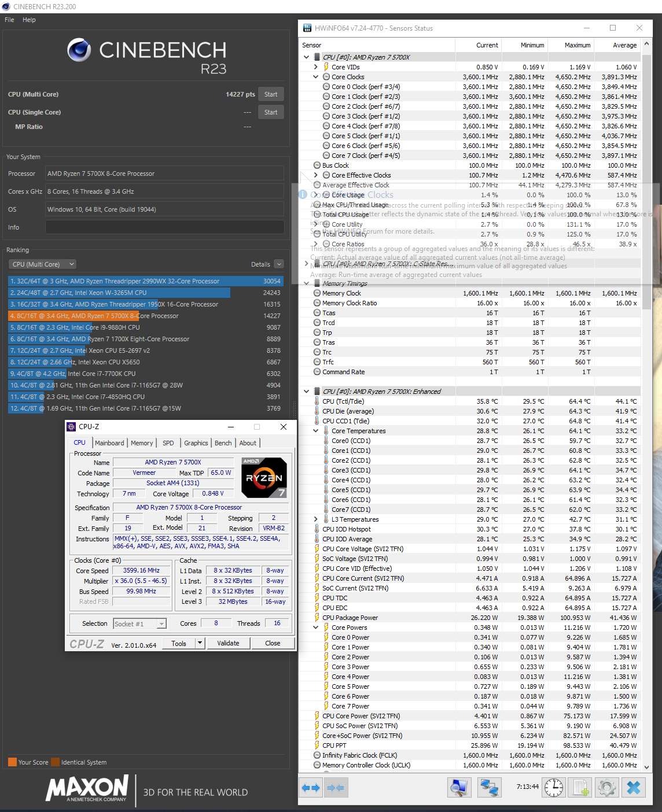Viewport: 662px width, 812px height.
Task: Switch to CPU-Z Mainboard tab
Action: pyautogui.click(x=109, y=443)
